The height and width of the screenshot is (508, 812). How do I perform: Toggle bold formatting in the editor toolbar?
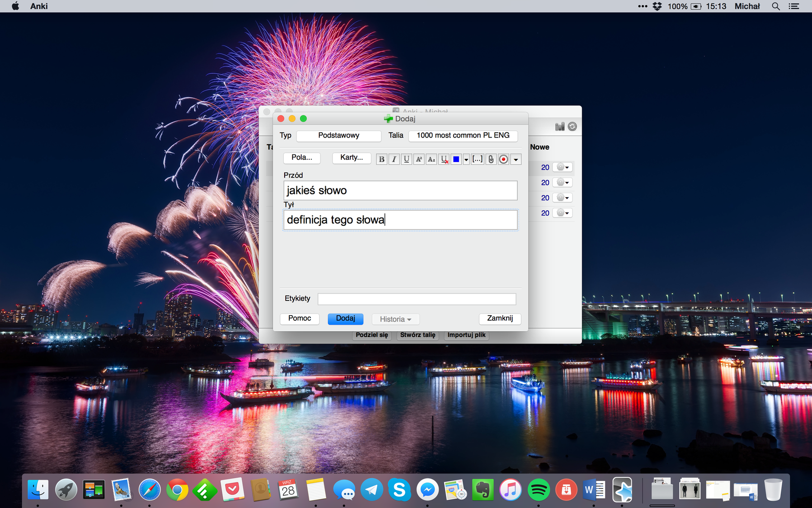381,159
